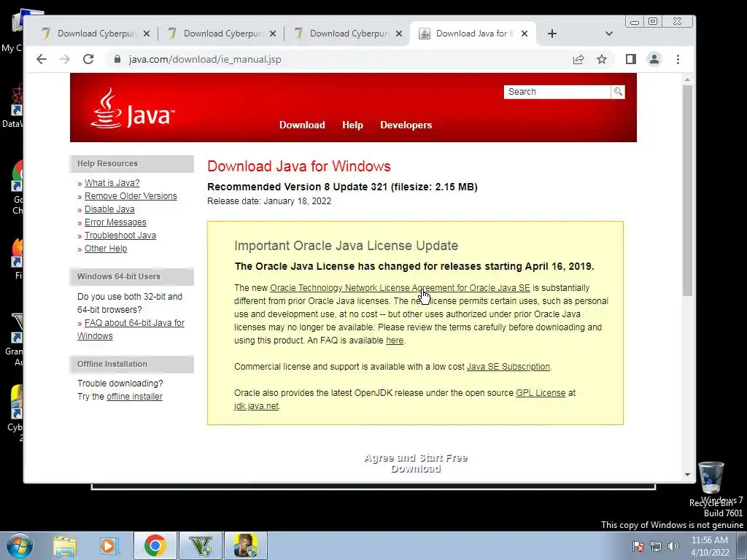Click in the Java Search field

pos(557,92)
